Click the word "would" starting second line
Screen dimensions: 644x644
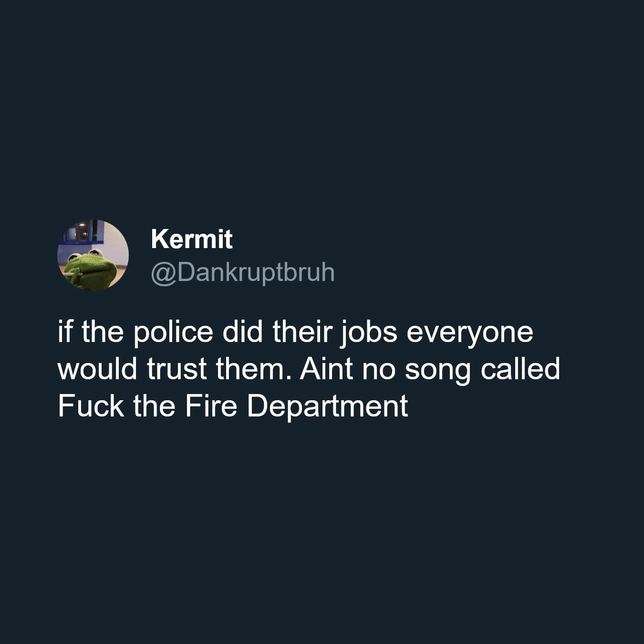[x=98, y=369]
